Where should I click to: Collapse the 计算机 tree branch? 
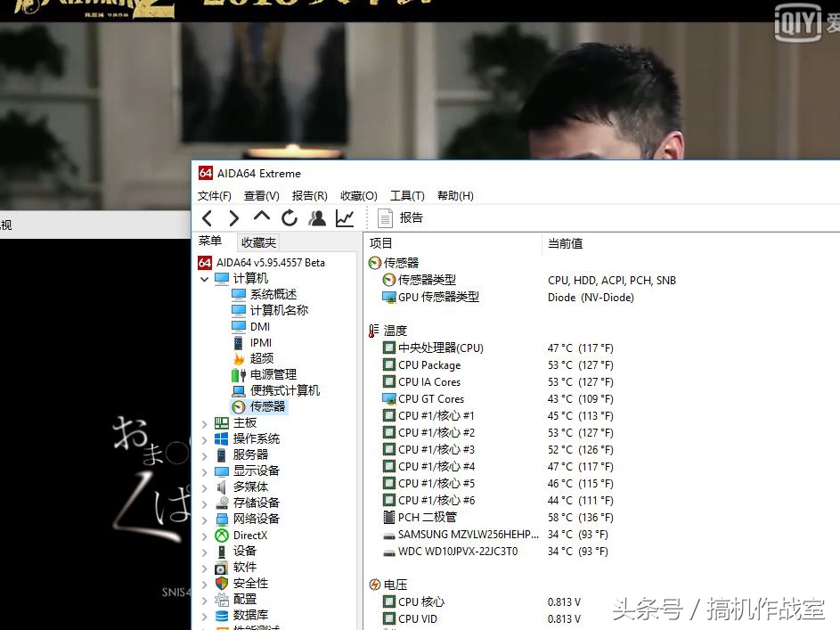click(x=204, y=278)
